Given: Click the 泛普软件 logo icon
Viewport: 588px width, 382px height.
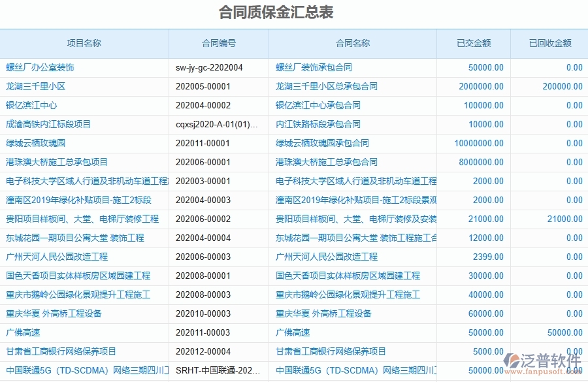Looking at the screenshot, I should point(513,360).
